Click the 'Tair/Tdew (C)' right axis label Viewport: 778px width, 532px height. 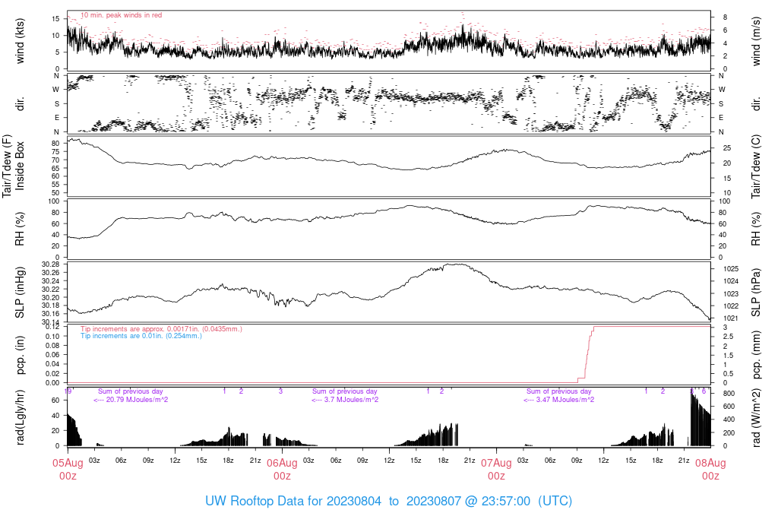[756, 166]
